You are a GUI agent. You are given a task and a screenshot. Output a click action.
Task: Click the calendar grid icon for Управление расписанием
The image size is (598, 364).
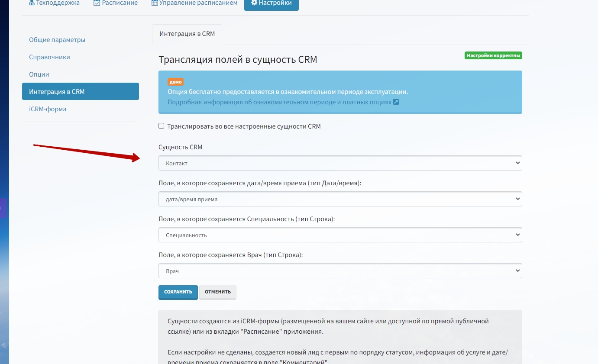[155, 3]
